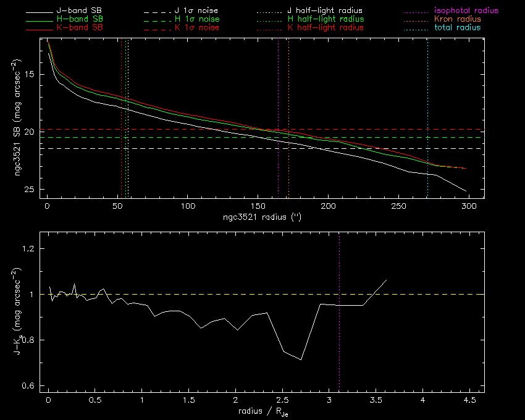Select the H 1σ noise legend entry

(195, 19)
